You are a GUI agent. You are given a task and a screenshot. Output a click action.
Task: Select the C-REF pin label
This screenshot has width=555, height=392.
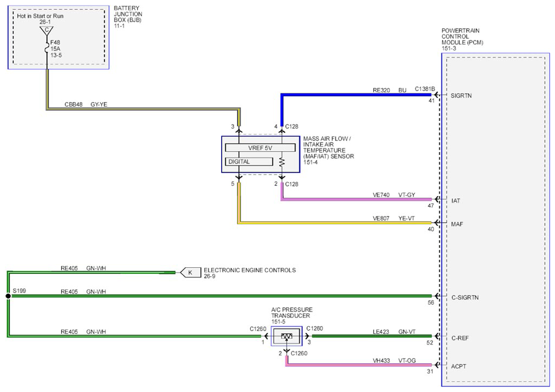(460, 338)
